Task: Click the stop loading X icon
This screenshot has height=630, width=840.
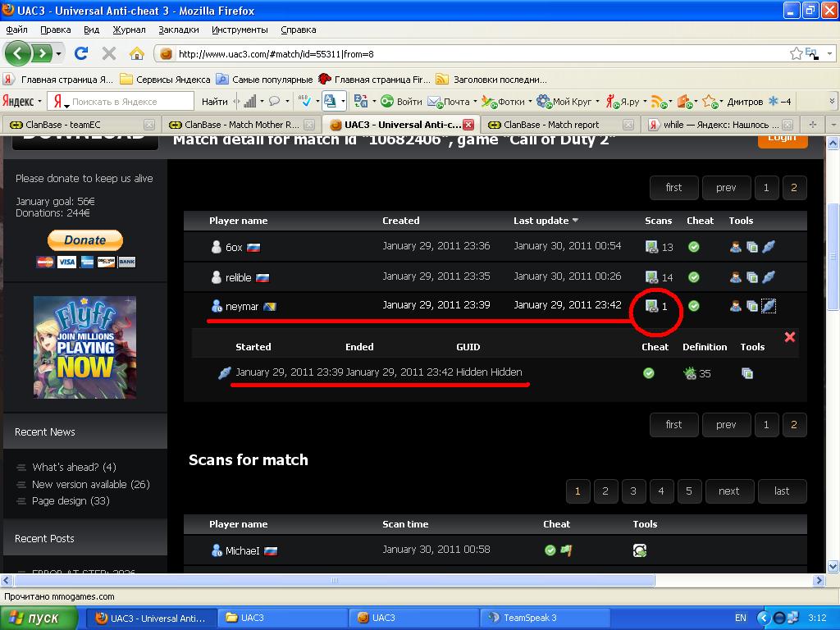Action: [109, 53]
